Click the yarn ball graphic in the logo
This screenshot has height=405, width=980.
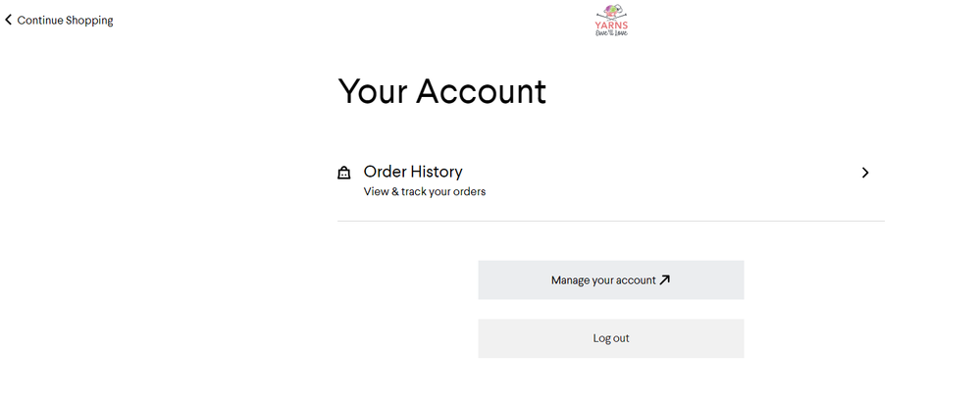point(610,11)
